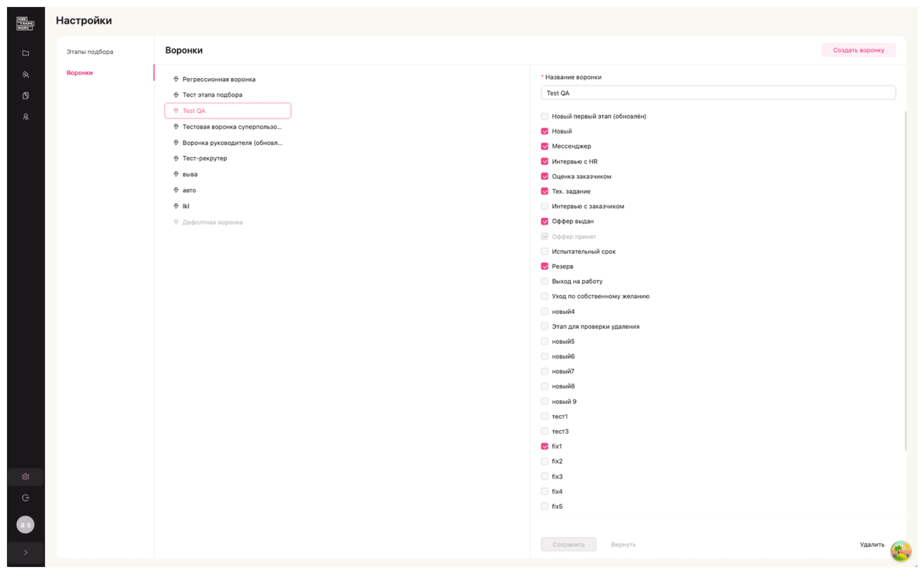
Task: Click the user avatar 'a s'
Action: pos(26,525)
